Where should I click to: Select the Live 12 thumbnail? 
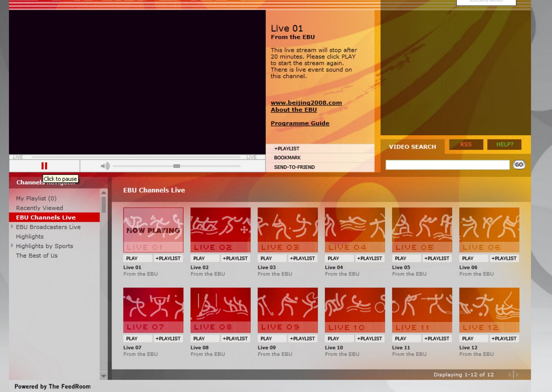point(489,310)
